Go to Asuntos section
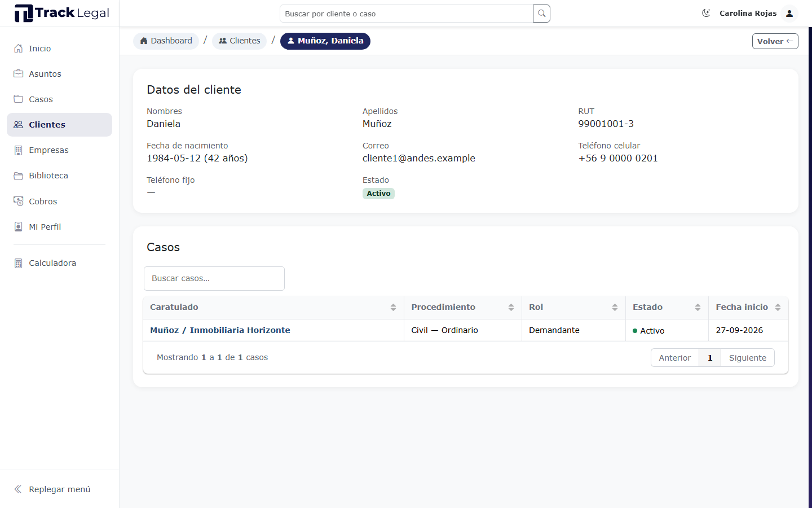This screenshot has width=812, height=508. (x=59, y=74)
